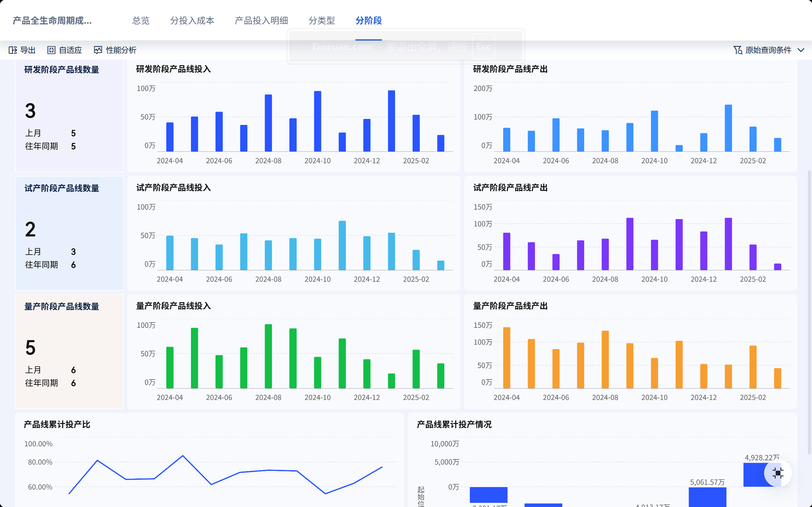
Task: Click the vertical scrollbar on the right
Action: 809,313
